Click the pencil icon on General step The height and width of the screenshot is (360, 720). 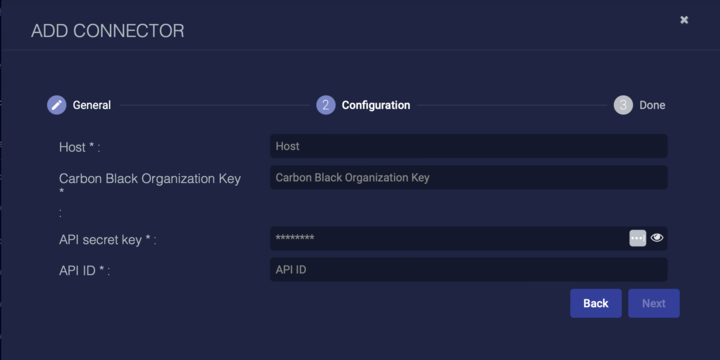point(56,105)
